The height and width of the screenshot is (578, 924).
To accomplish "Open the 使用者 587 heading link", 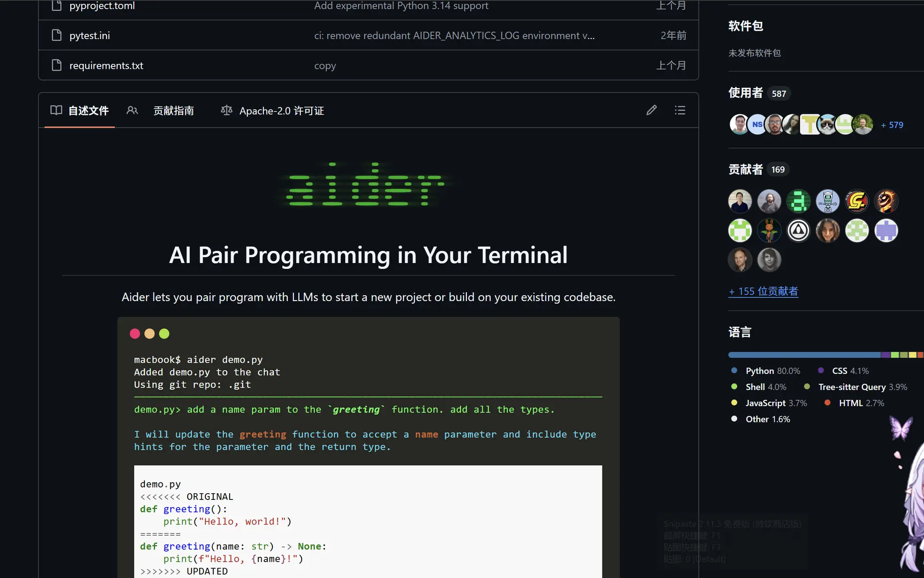I will click(x=758, y=93).
